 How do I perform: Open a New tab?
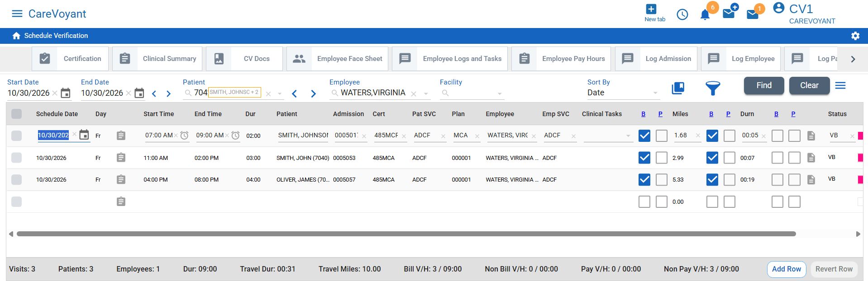[x=654, y=13]
